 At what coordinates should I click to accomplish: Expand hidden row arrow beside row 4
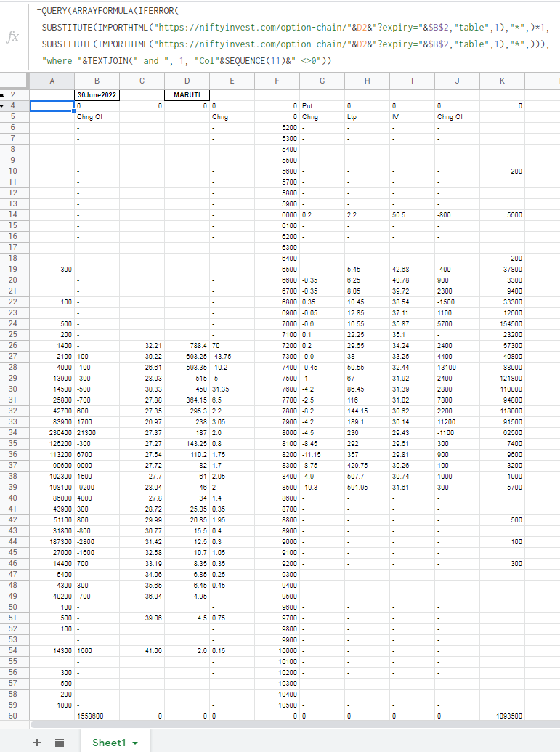pos(2,105)
